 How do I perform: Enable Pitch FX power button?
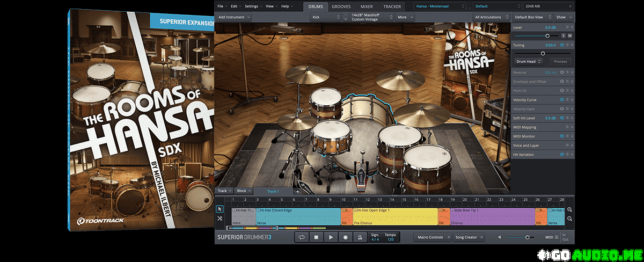coord(562,91)
